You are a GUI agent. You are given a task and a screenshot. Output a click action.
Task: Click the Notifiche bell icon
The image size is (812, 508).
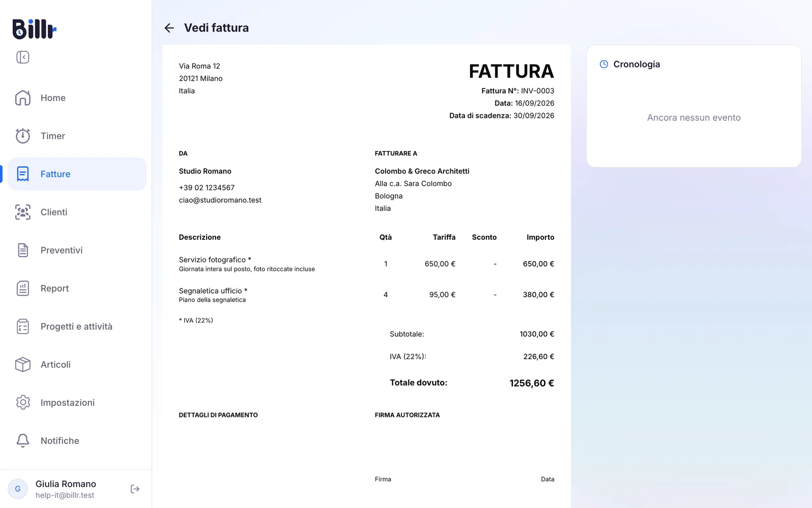pos(23,440)
